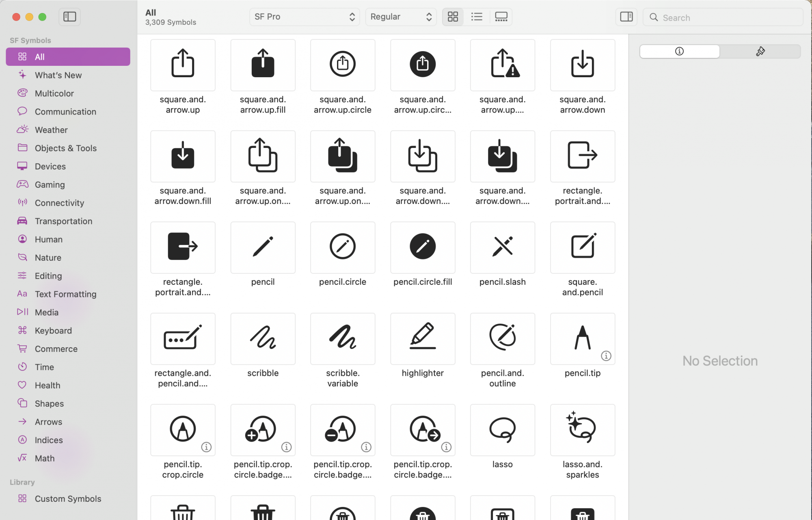Select the All category in sidebar

click(68, 57)
